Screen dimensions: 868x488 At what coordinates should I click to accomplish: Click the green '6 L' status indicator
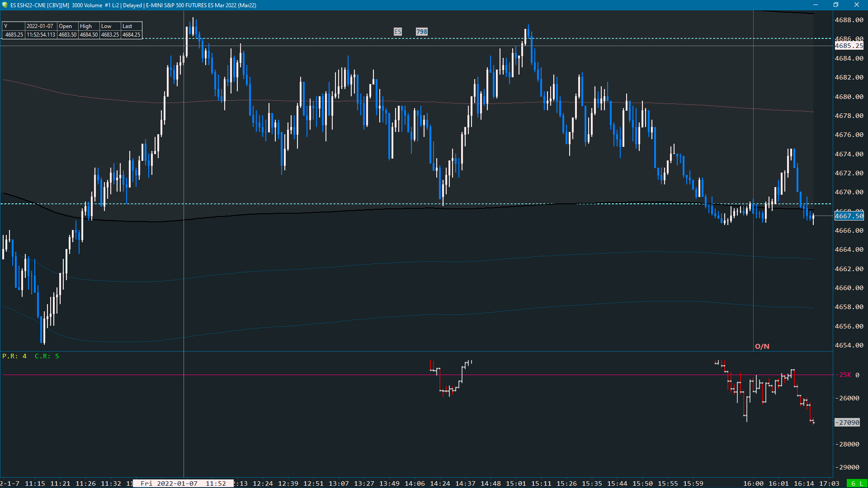pyautogui.click(x=856, y=483)
